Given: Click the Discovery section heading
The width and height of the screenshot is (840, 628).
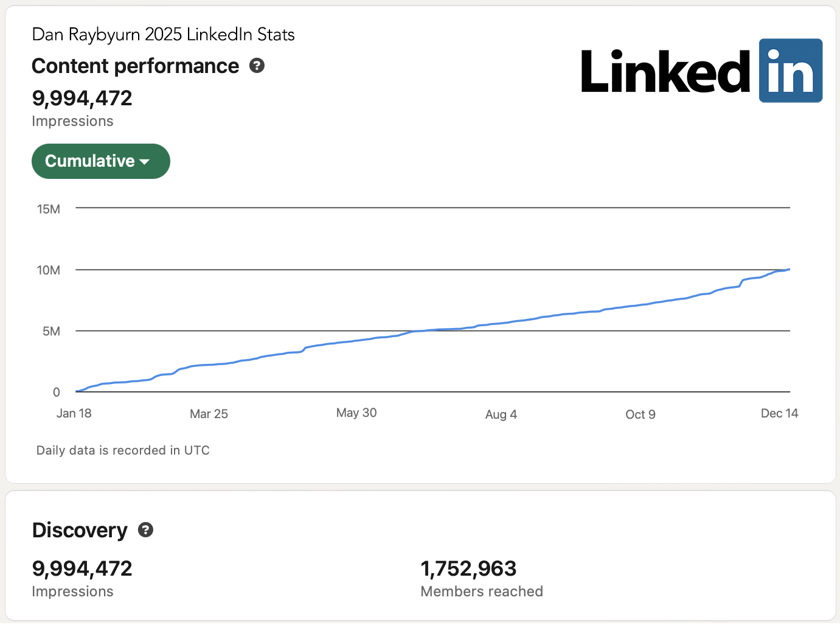Looking at the screenshot, I should (x=80, y=530).
